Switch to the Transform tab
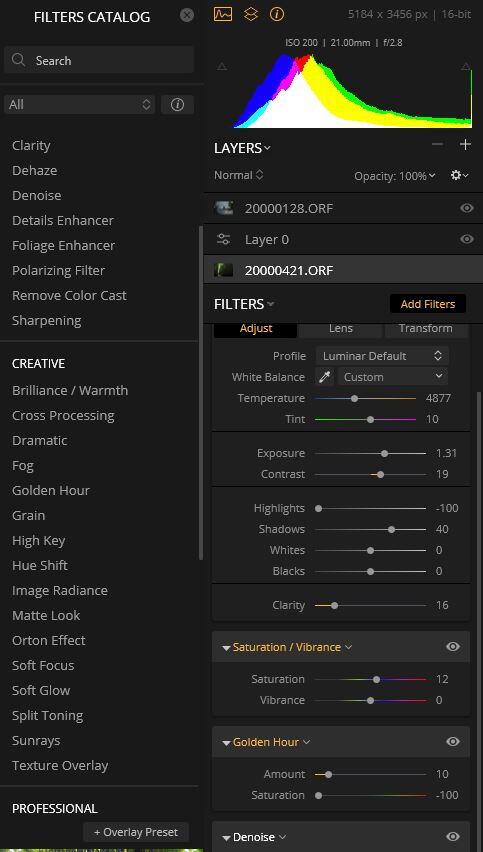This screenshot has height=852, width=483. pos(425,329)
